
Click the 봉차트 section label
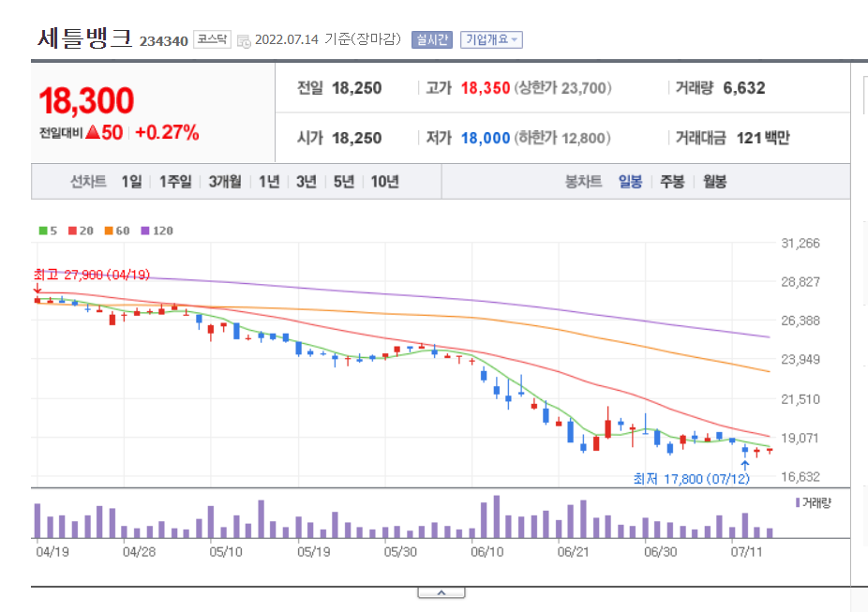click(583, 182)
